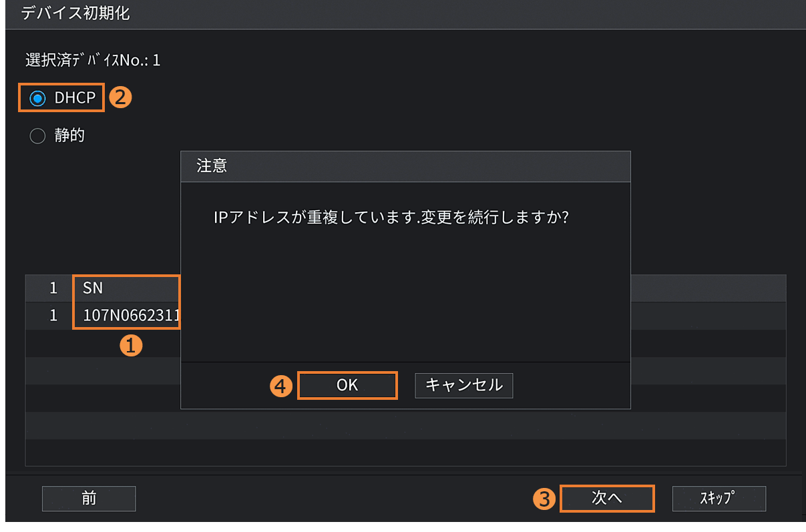Click the 選択済デバイスNo.: 1 label
The width and height of the screenshot is (806, 532).
[93, 61]
